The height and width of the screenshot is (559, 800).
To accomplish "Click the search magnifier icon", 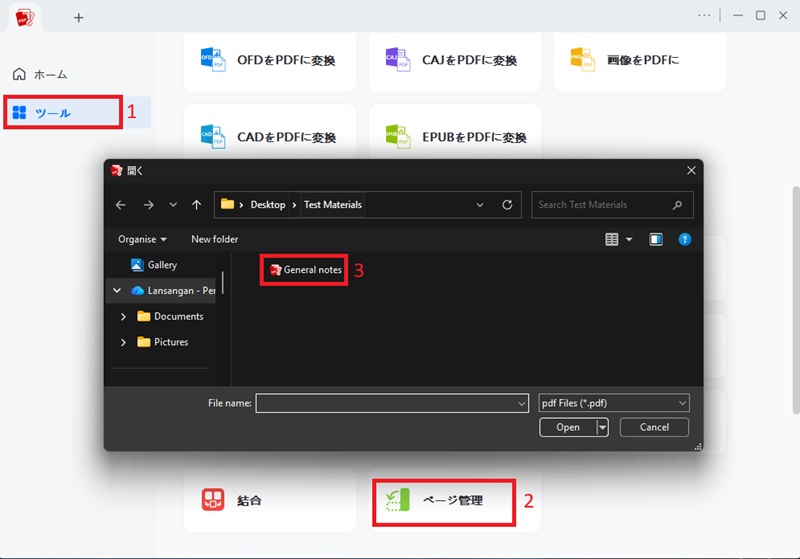I will (x=677, y=205).
